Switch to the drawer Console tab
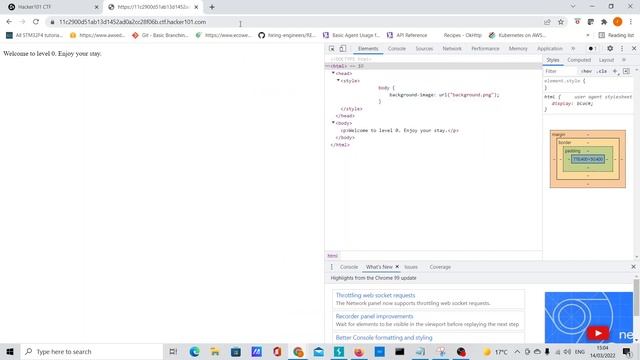 click(349, 267)
